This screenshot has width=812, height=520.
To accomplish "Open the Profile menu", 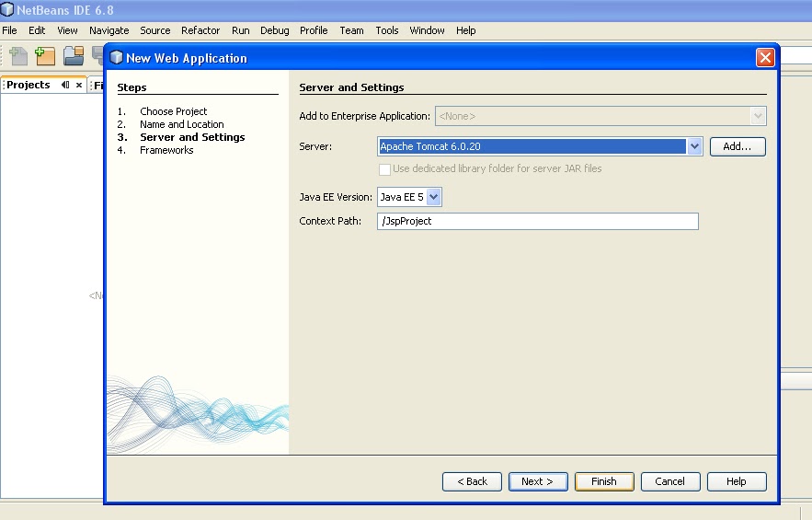I will point(314,30).
